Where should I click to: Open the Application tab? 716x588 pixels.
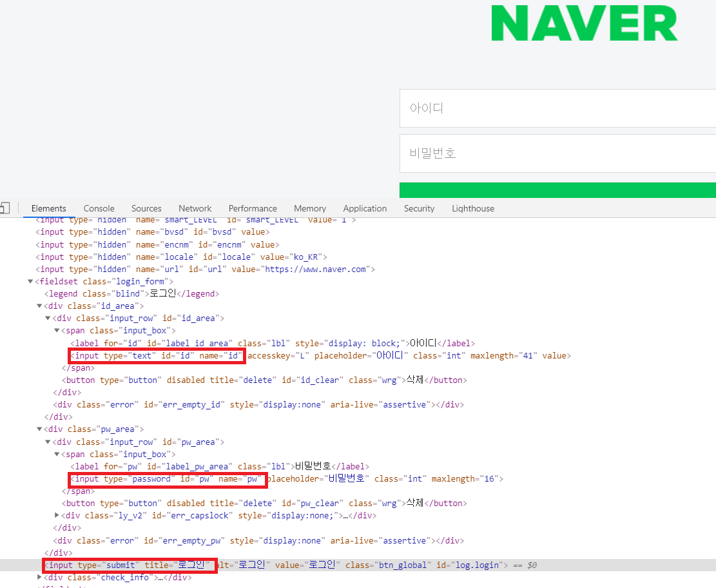(365, 208)
